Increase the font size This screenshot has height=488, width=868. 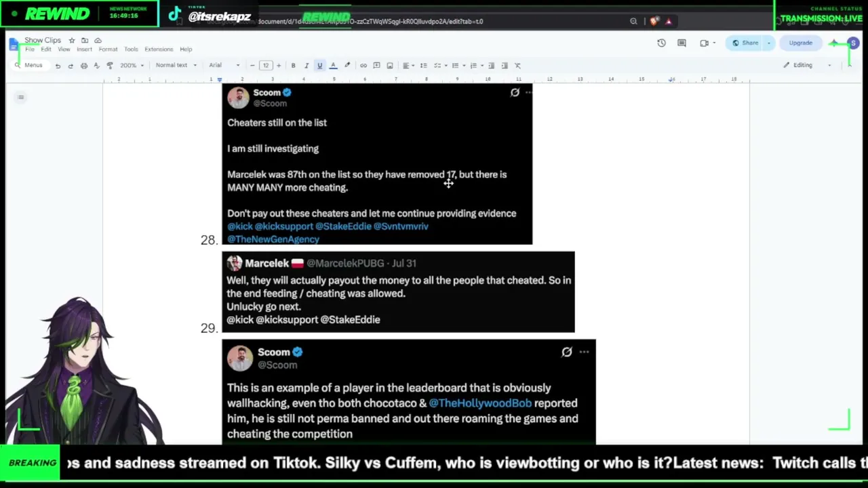[278, 66]
